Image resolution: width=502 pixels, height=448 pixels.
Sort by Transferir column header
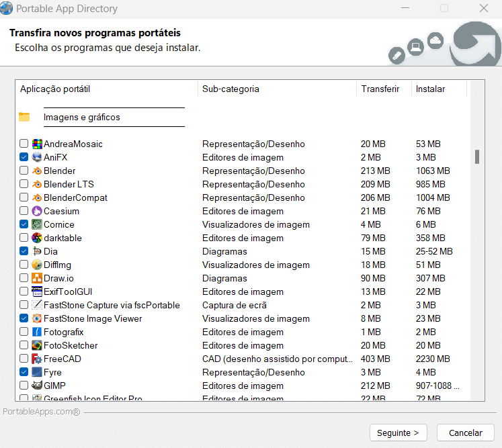[384, 89]
